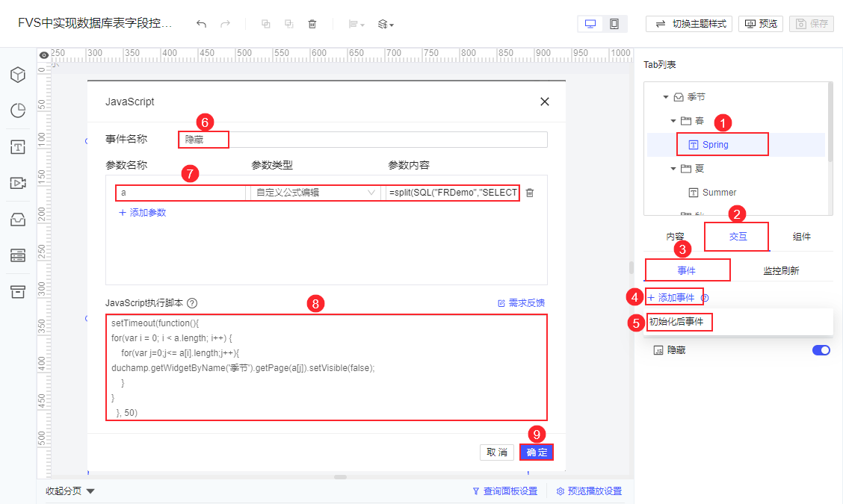Open 查询面板设置
Screen dimensions: 843x504
point(505,491)
